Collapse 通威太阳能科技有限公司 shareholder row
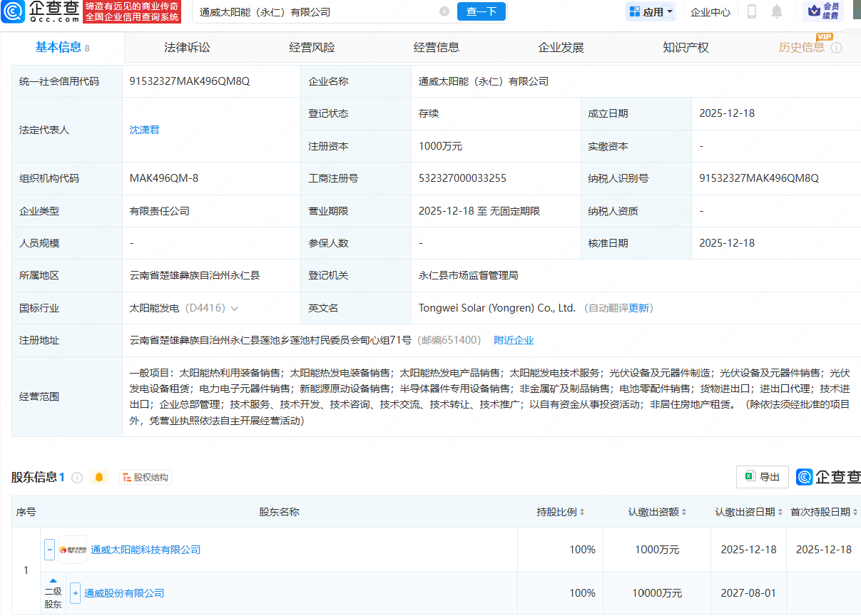This screenshot has width=861, height=616. coord(49,550)
